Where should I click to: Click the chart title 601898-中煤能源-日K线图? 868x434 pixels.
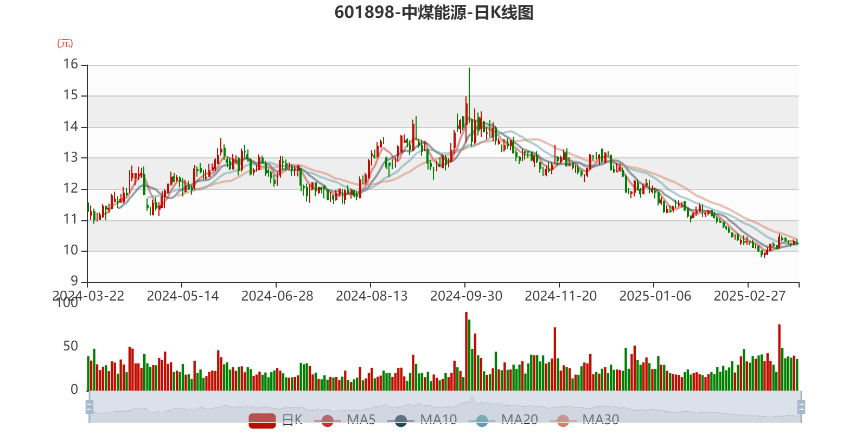tap(434, 12)
